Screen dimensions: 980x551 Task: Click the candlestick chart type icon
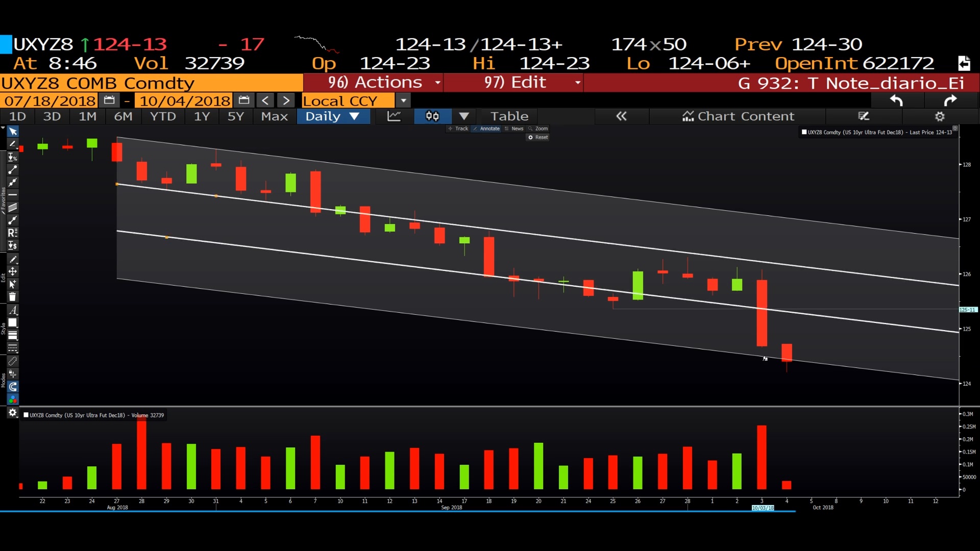[x=432, y=116]
